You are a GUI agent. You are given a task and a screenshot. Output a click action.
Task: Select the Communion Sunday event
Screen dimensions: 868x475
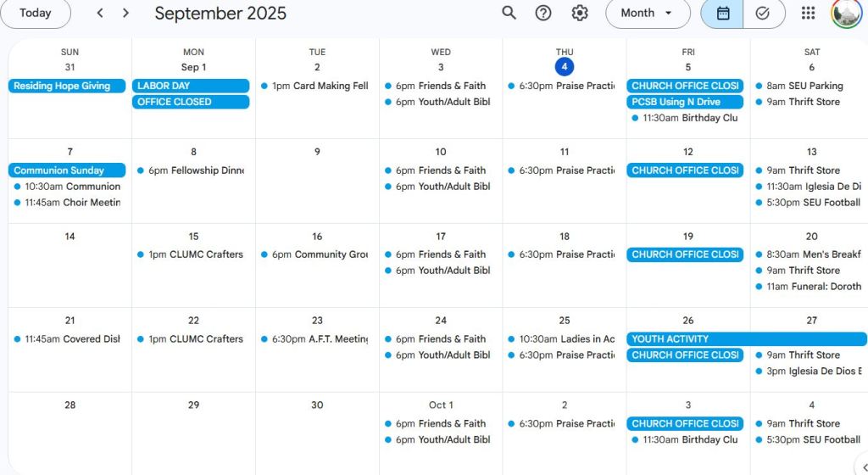pyautogui.click(x=67, y=170)
